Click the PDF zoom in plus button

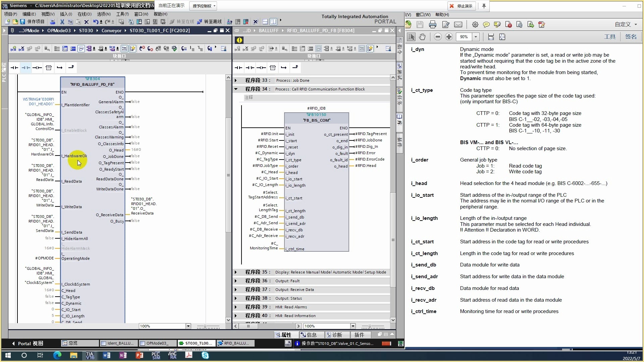(449, 37)
